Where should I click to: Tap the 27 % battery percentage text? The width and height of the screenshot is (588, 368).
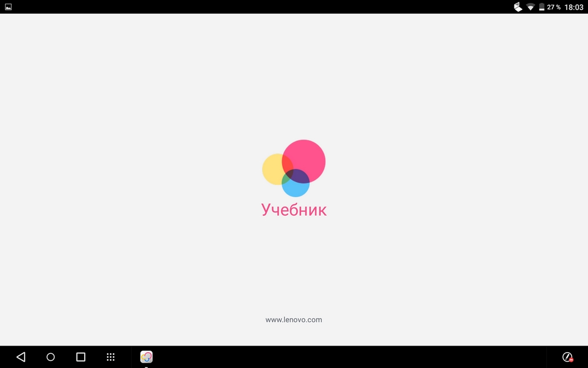553,7
